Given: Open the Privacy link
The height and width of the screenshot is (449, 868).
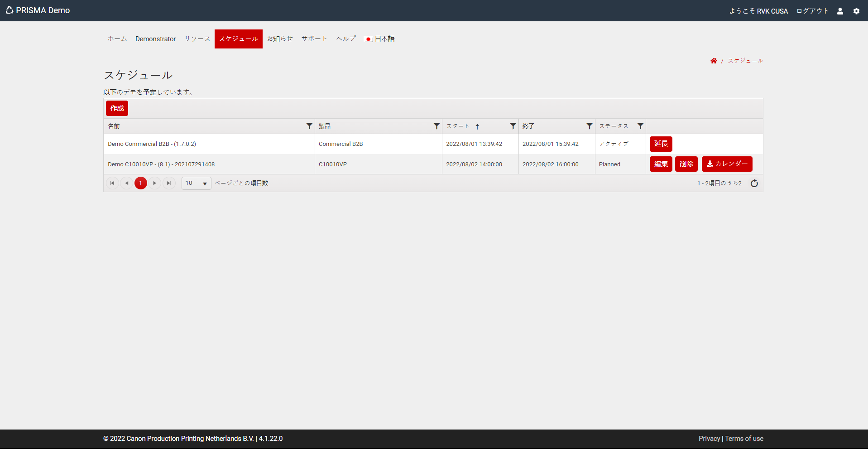Looking at the screenshot, I should 709,439.
